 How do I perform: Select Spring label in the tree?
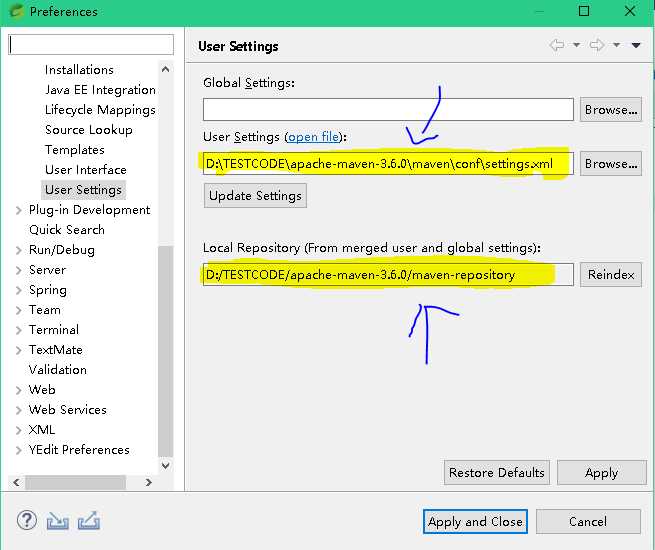48,290
